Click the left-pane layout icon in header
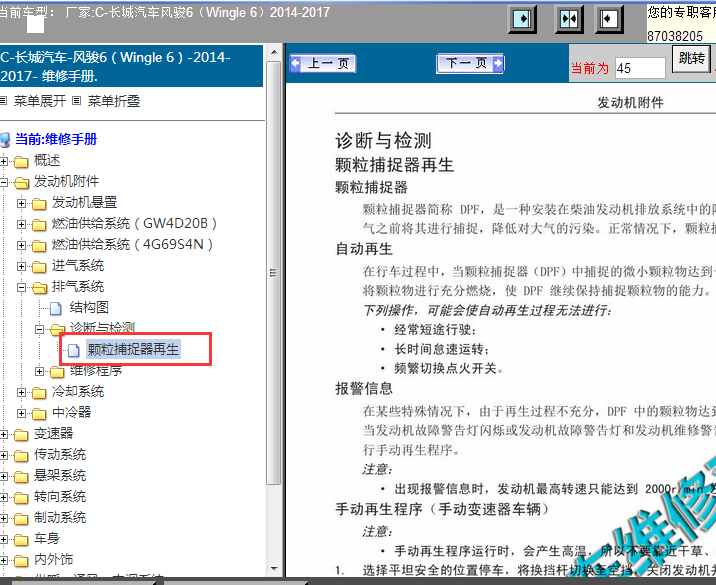The height and width of the screenshot is (585, 716). [x=522, y=19]
